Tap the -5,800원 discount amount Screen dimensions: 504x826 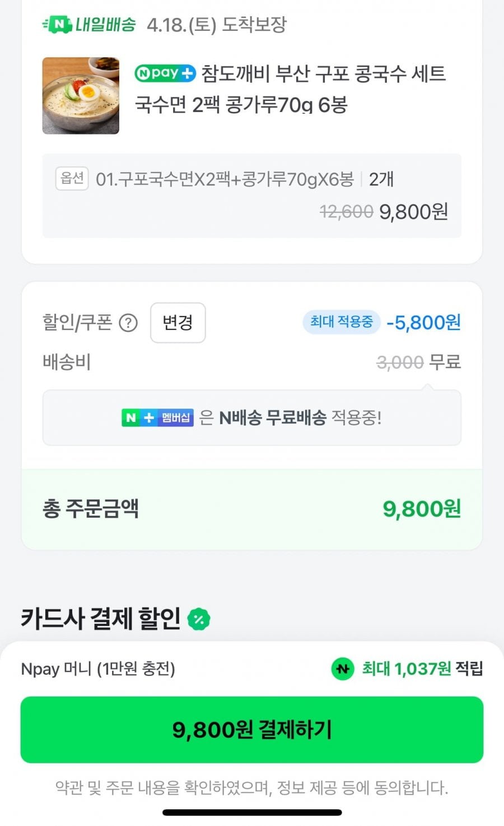point(423,323)
